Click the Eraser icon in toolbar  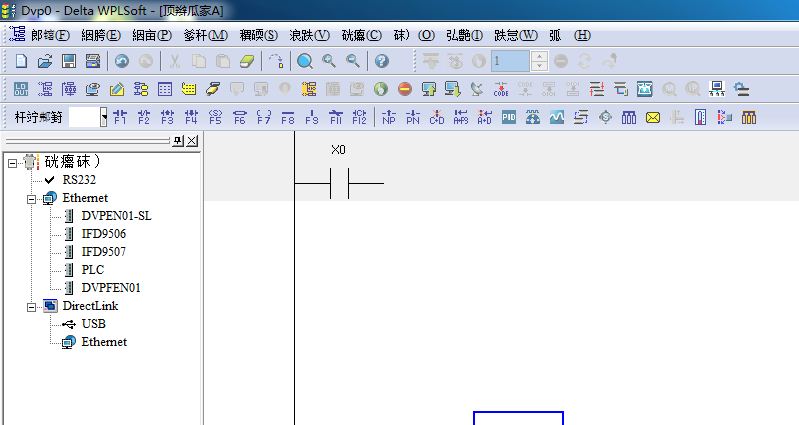pos(249,62)
